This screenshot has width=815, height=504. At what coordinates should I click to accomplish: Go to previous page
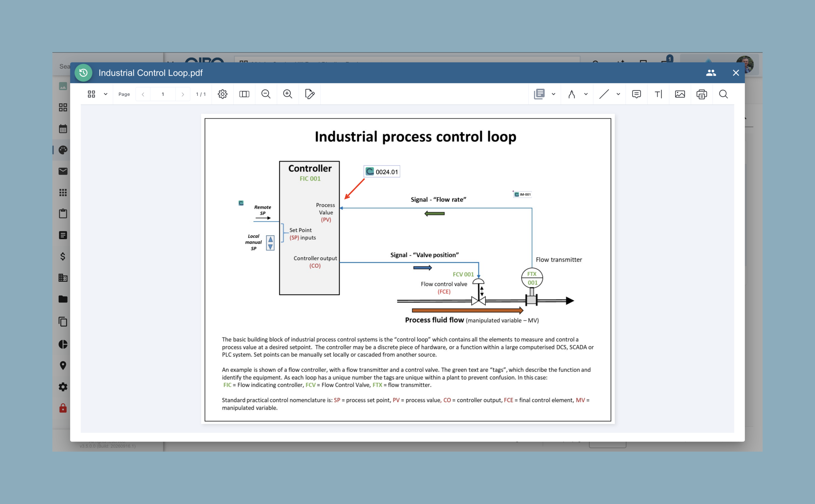click(143, 94)
